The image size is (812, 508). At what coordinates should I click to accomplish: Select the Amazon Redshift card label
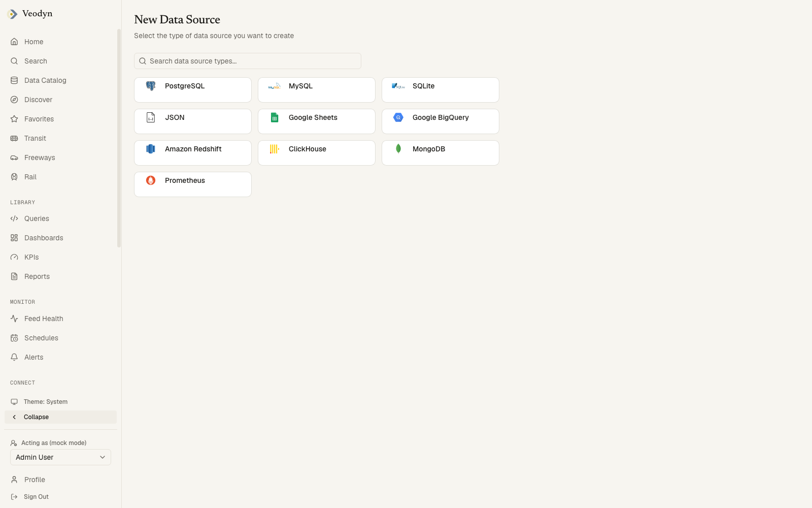(x=193, y=149)
